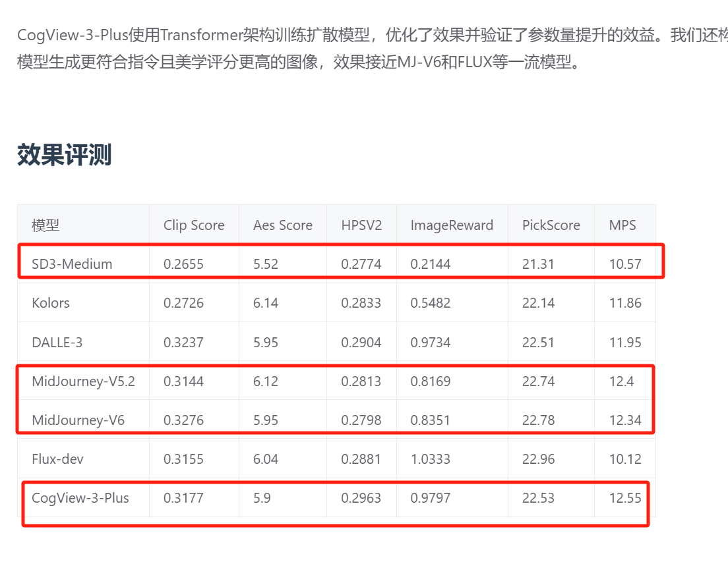Click DALLE-3 PickScore value 22.51
Viewport: 728px width, 562px height.
(x=538, y=343)
